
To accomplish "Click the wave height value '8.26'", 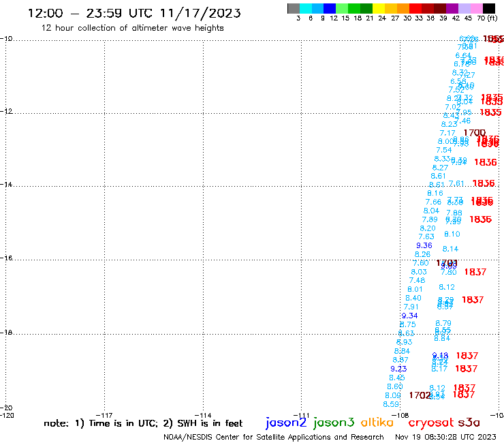I will click(422, 254).
